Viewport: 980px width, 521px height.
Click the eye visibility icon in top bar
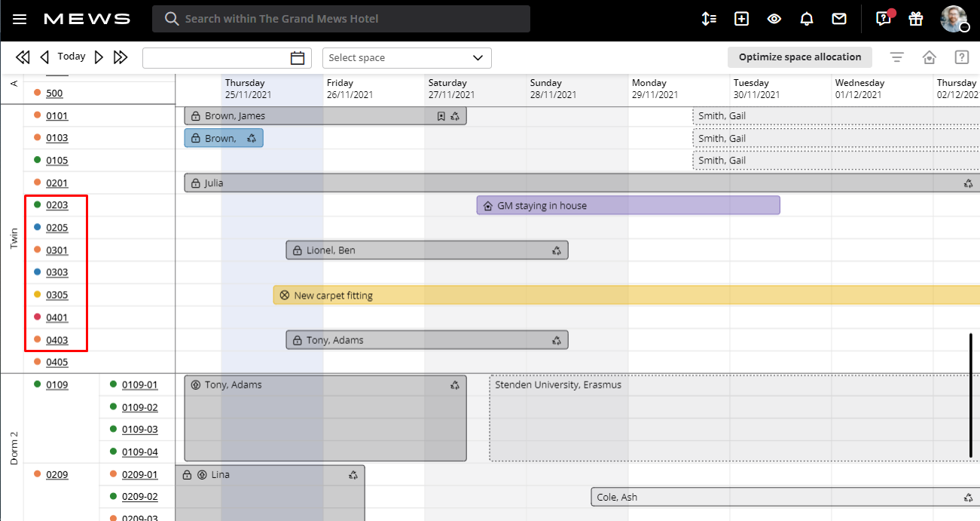[x=774, y=18]
